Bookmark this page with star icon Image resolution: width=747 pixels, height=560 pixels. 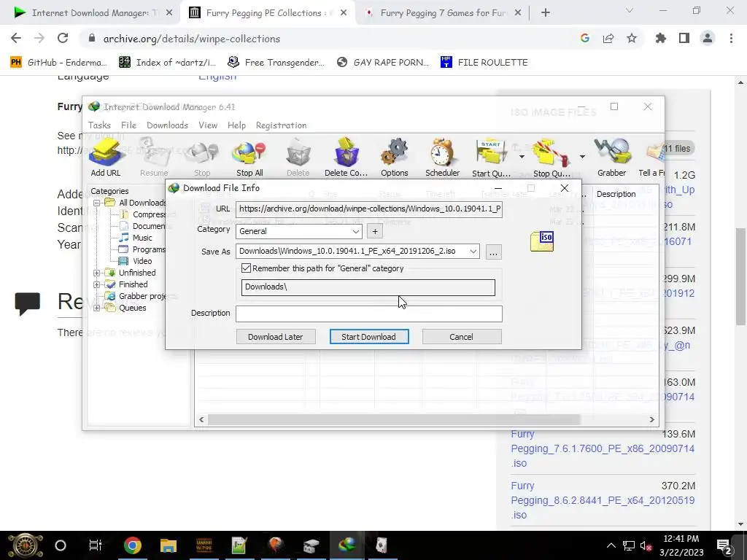[x=632, y=39]
